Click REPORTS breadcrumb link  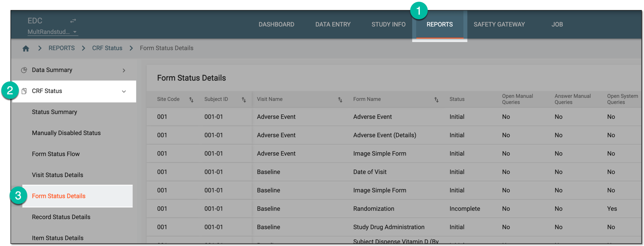62,48
